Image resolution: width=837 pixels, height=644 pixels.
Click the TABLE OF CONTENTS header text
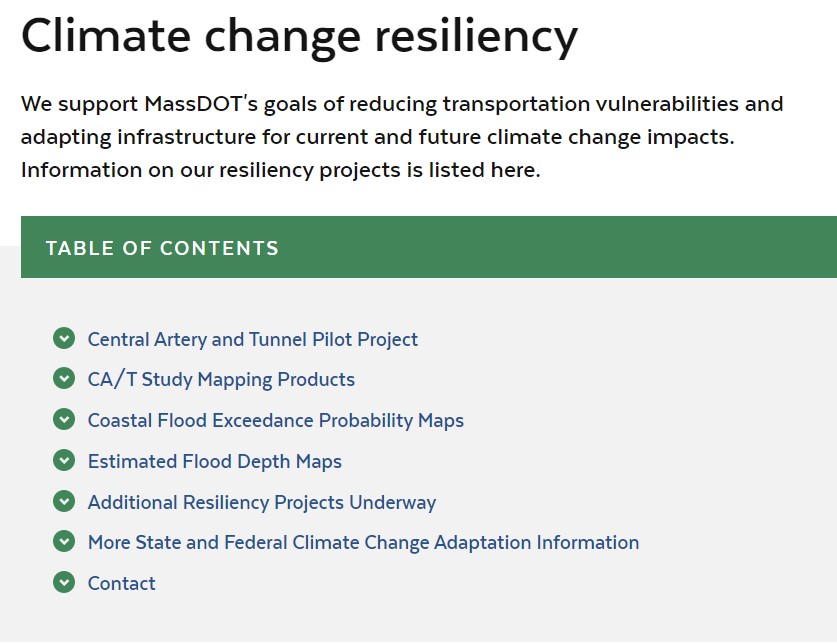(162, 248)
